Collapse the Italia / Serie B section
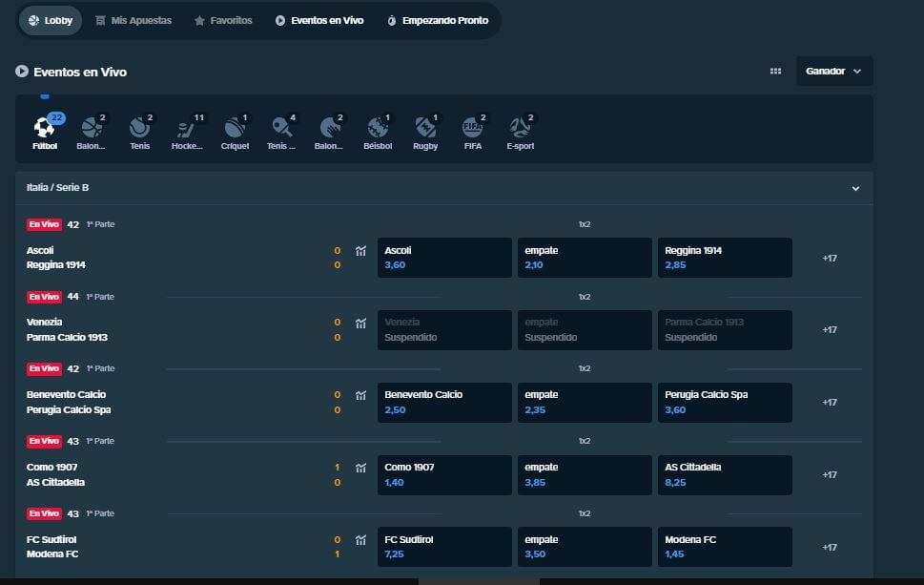 855,189
